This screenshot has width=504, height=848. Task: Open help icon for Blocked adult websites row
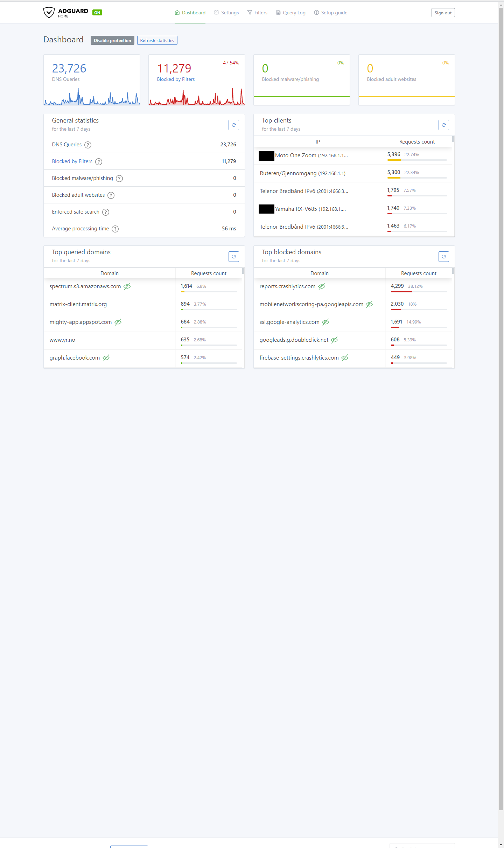(111, 195)
